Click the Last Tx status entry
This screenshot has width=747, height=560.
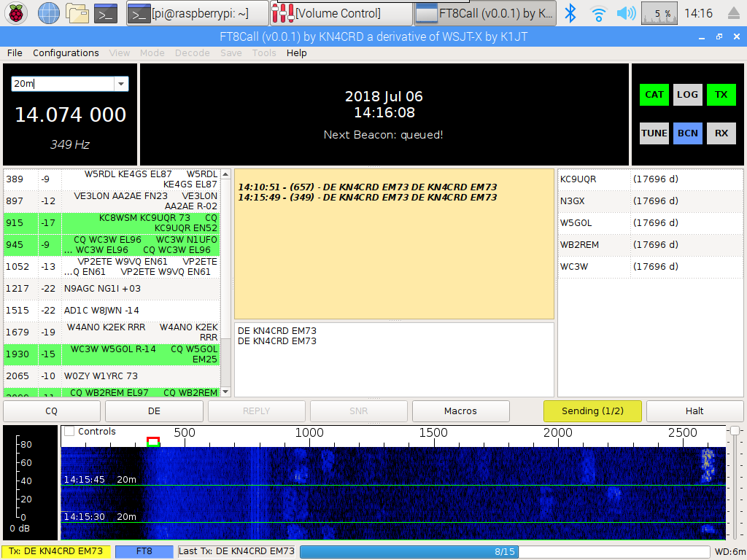[236, 551]
